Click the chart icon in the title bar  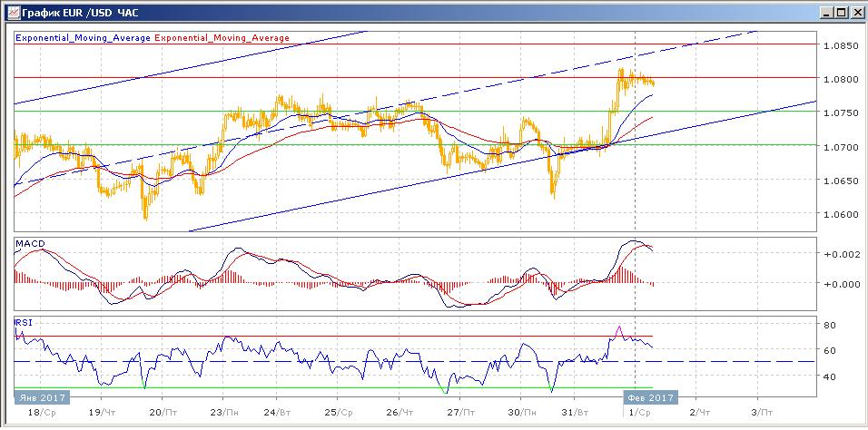pyautogui.click(x=13, y=12)
